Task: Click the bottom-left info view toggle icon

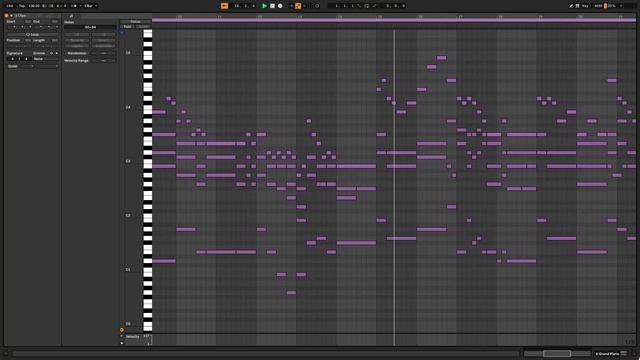Action: tap(6, 354)
